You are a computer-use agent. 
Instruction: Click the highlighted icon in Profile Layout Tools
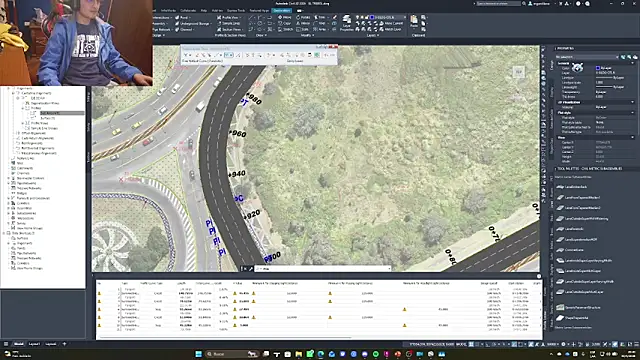click(229, 55)
